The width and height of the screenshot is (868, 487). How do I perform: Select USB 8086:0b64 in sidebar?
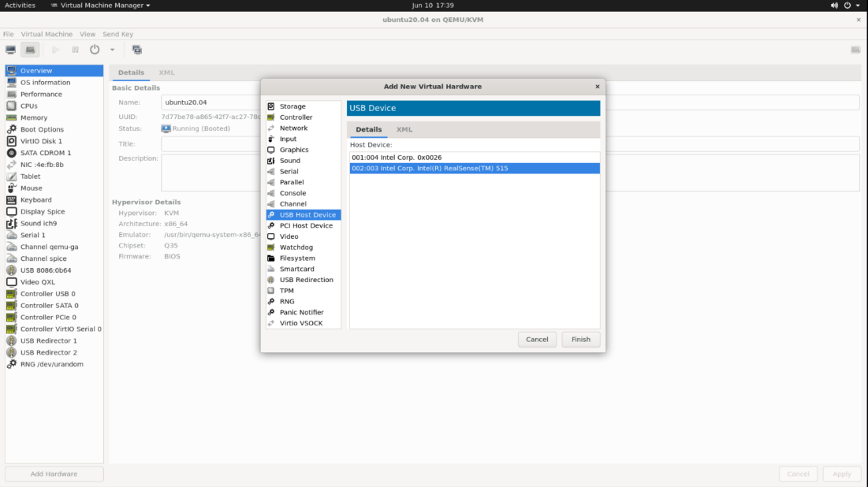pyautogui.click(x=54, y=270)
